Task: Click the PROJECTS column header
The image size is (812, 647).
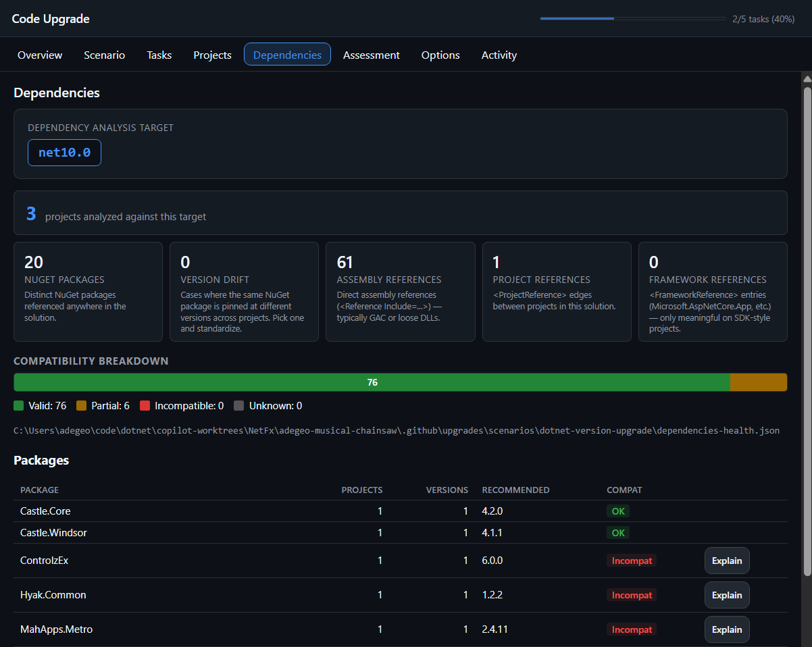Action: 362,490
